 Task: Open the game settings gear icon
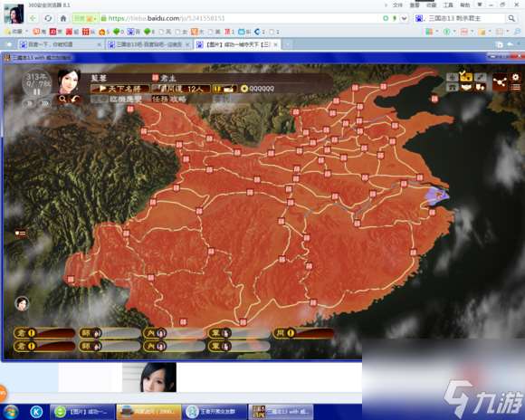pyautogui.click(x=515, y=77)
